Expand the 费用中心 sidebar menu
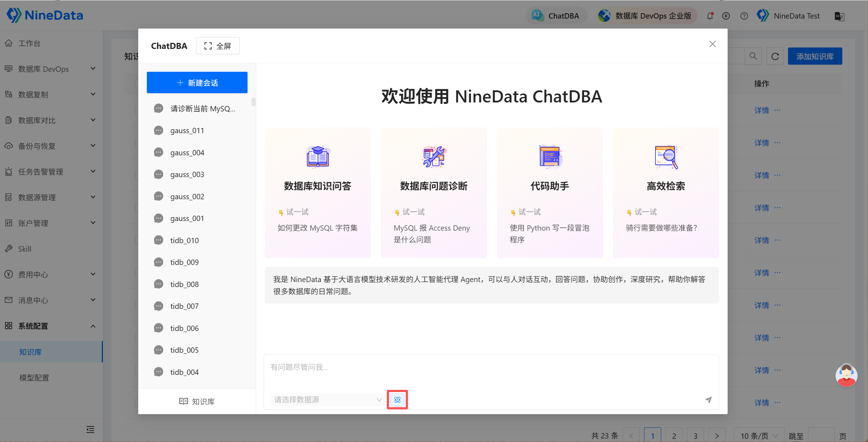 [x=51, y=275]
